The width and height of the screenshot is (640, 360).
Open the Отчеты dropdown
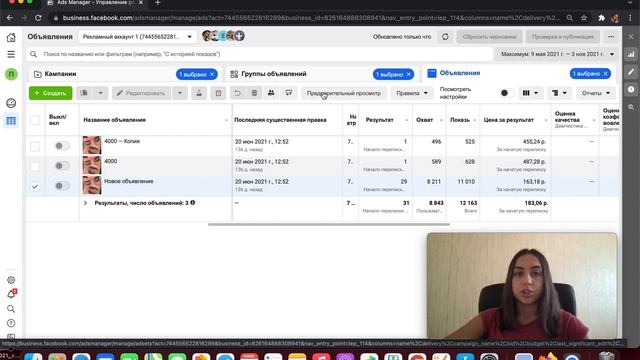pos(596,93)
